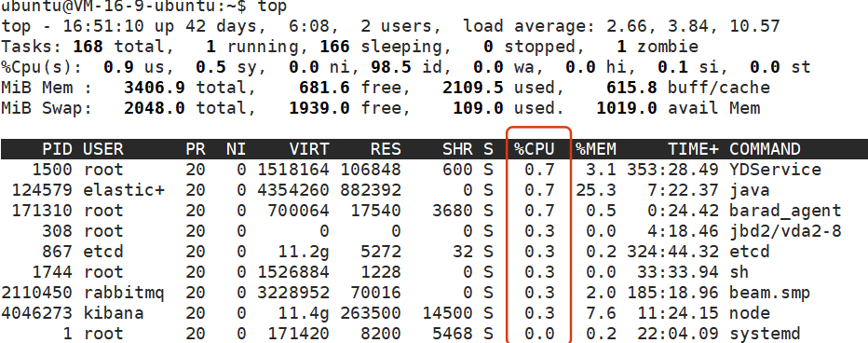The width and height of the screenshot is (868, 343).
Task: Click the 1 zombie count
Action: [621, 47]
